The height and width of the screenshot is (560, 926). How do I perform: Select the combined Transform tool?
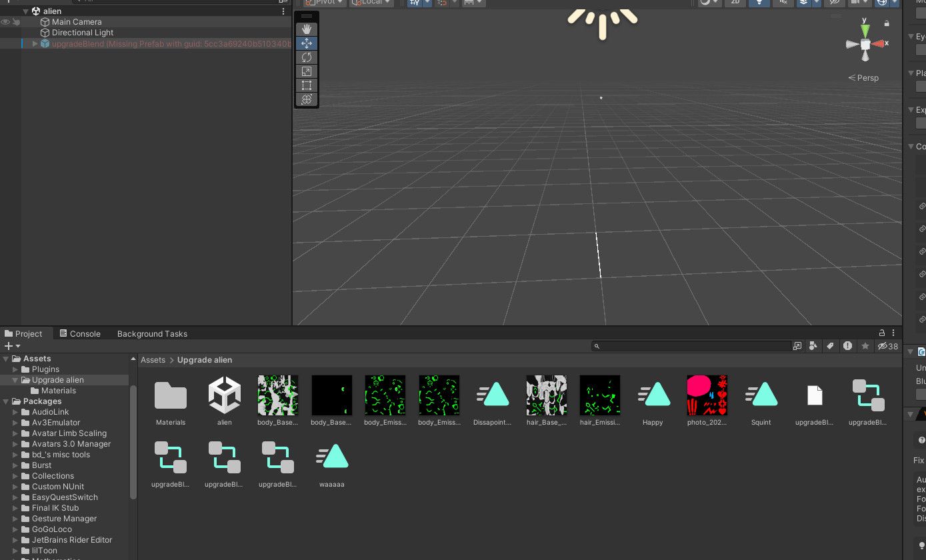point(307,99)
